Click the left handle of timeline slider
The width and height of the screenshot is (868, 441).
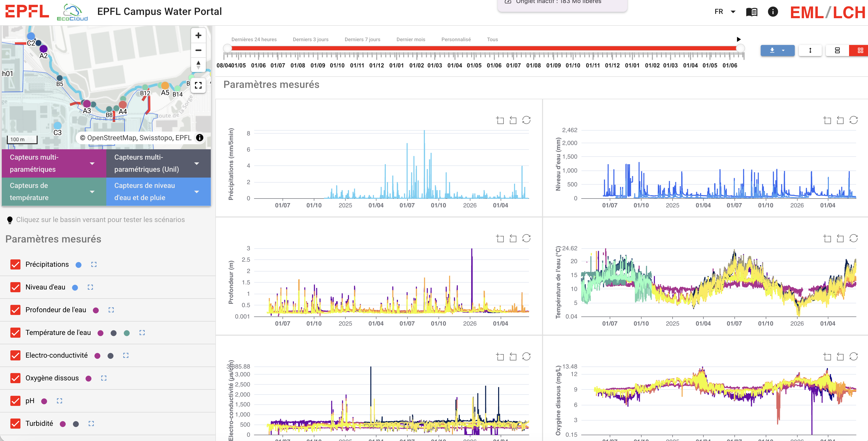[227, 48]
